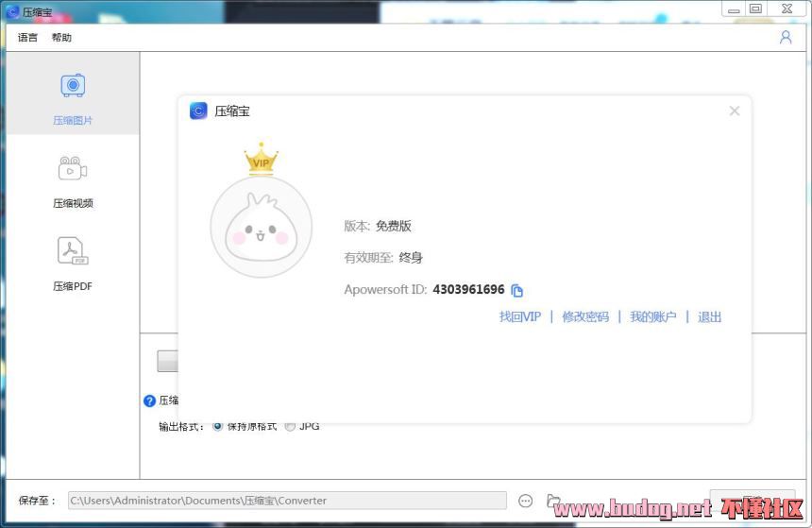Select JPG output format radio
The image size is (812, 528).
coord(290,426)
